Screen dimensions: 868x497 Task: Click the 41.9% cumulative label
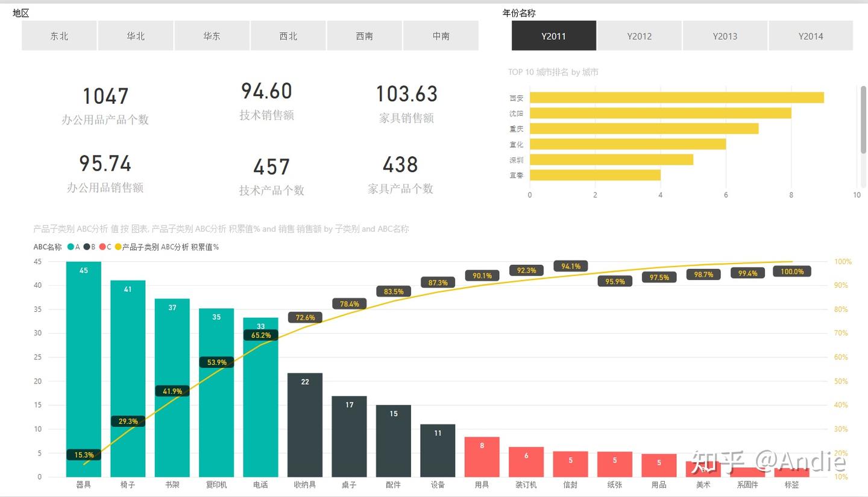172,391
